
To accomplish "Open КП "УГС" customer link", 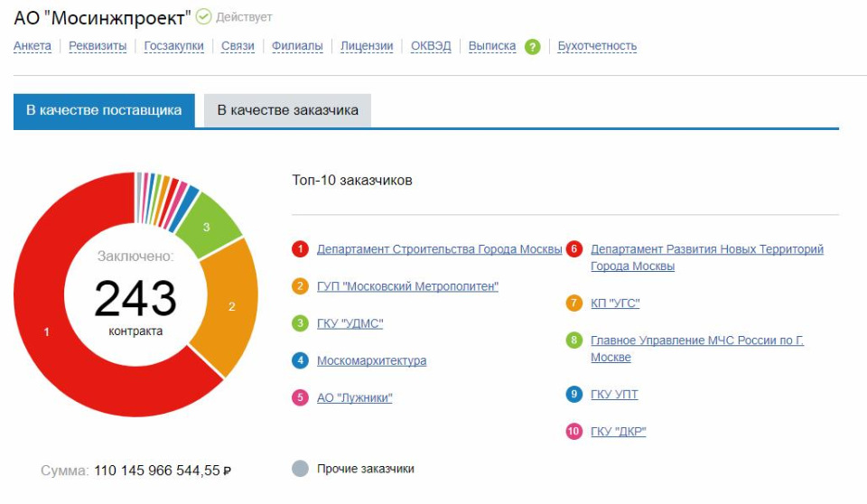I will pyautogui.click(x=615, y=303).
